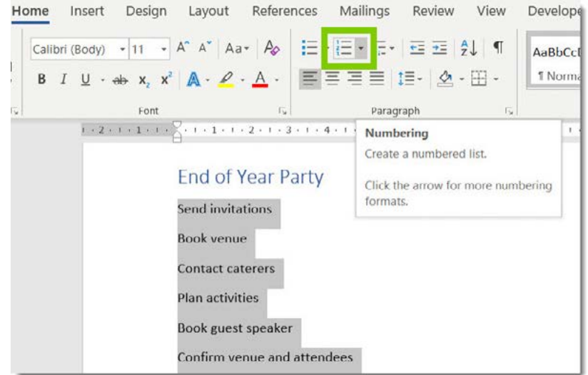The height and width of the screenshot is (375, 588).
Task: Open Font dialog box launcher
Action: (x=283, y=111)
